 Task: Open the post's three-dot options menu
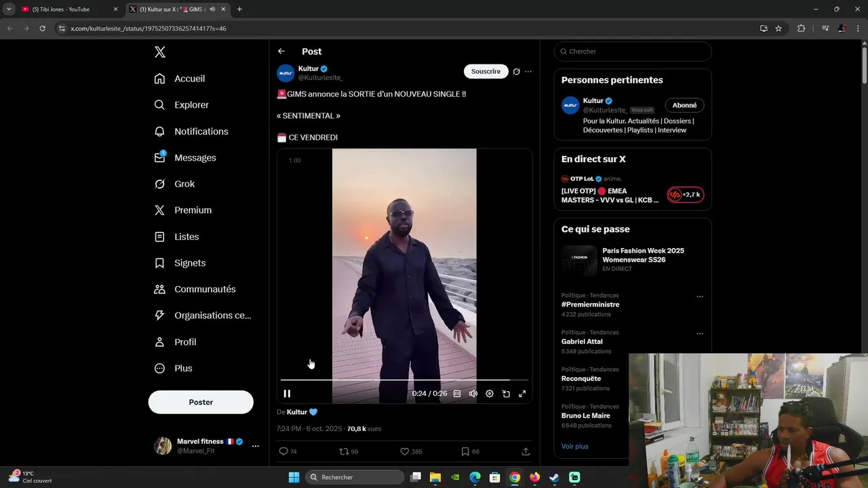point(528,71)
